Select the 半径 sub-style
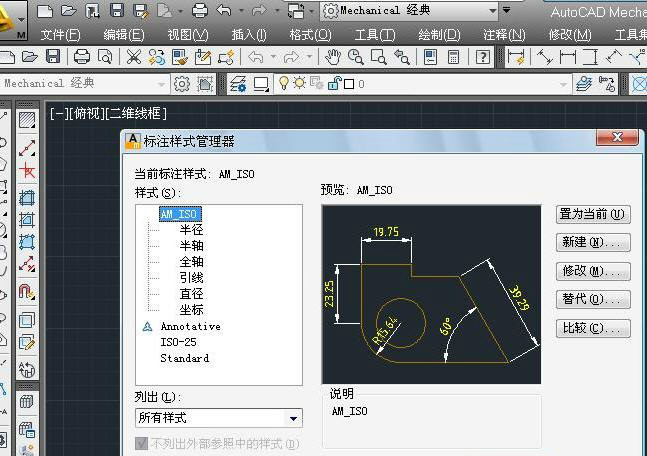Screen dimensions: 647x456 [x=191, y=229]
